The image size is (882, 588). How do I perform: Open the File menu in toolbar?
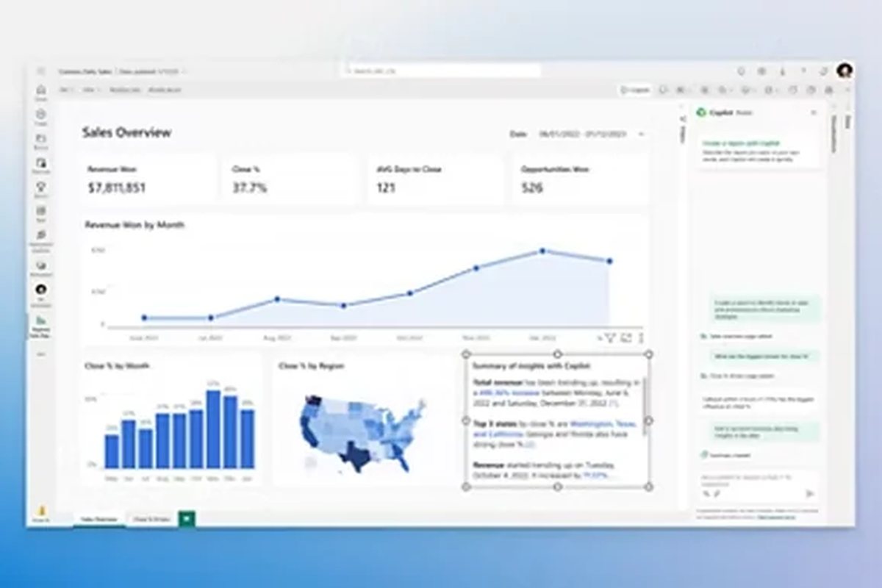pos(67,90)
